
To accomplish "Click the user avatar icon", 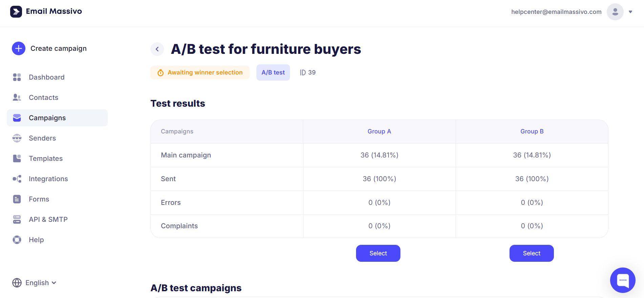I will [615, 12].
